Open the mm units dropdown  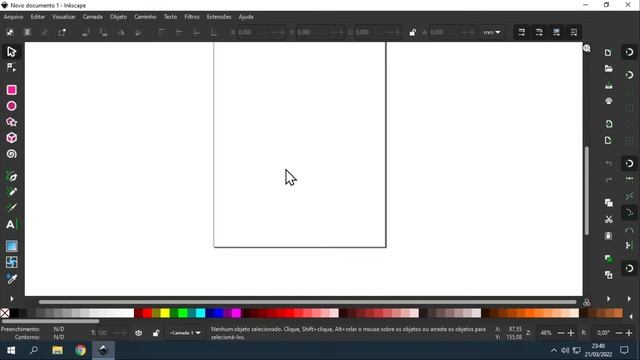click(491, 32)
